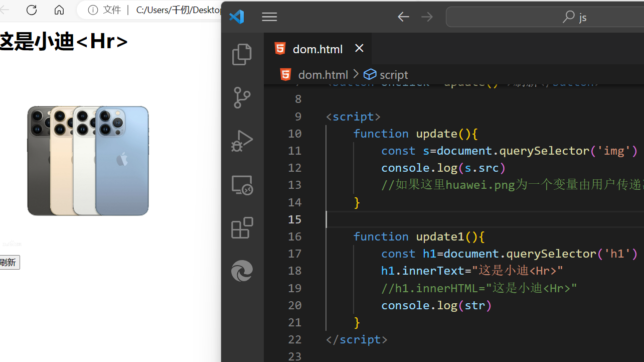This screenshot has width=644, height=362.
Task: Click the script breadcrumb item
Action: tap(394, 75)
